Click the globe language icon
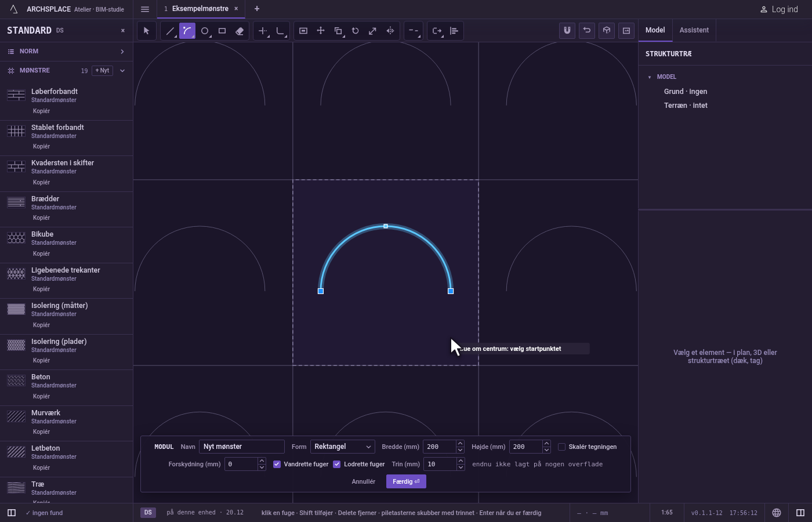This screenshot has width=812, height=522. click(777, 513)
